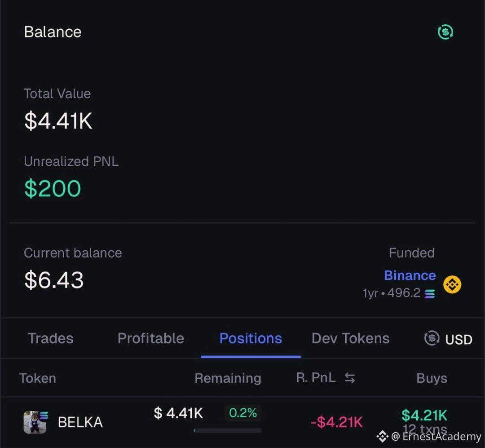Click the $4.21K buys amount
485x448 pixels.
[424, 415]
